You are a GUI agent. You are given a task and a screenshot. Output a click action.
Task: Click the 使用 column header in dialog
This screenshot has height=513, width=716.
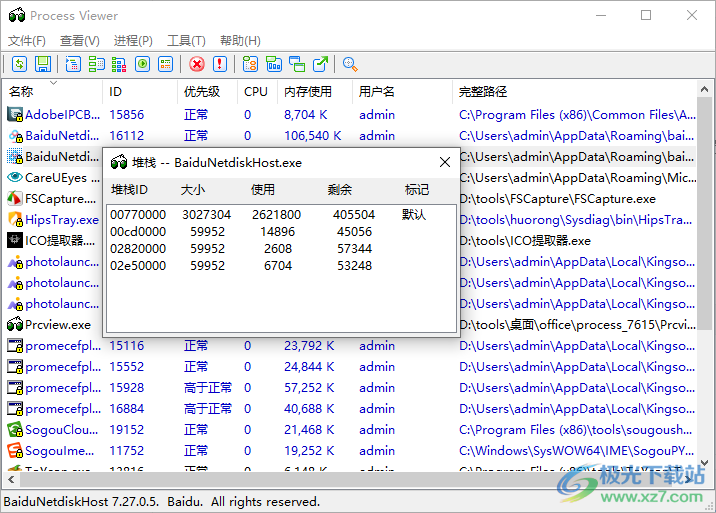tap(263, 190)
